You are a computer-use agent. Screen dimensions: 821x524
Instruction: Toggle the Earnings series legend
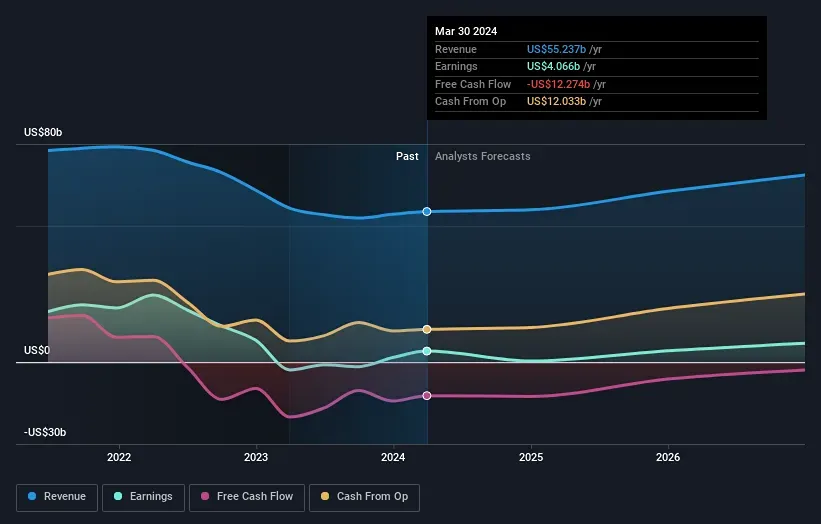[x=143, y=496]
